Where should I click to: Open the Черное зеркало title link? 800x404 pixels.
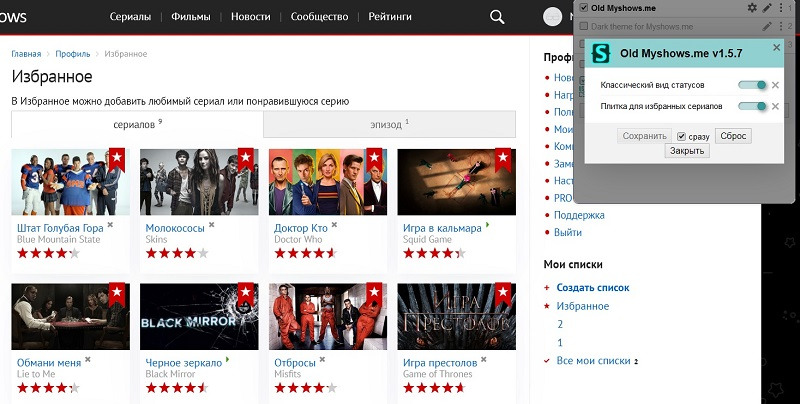184,363
